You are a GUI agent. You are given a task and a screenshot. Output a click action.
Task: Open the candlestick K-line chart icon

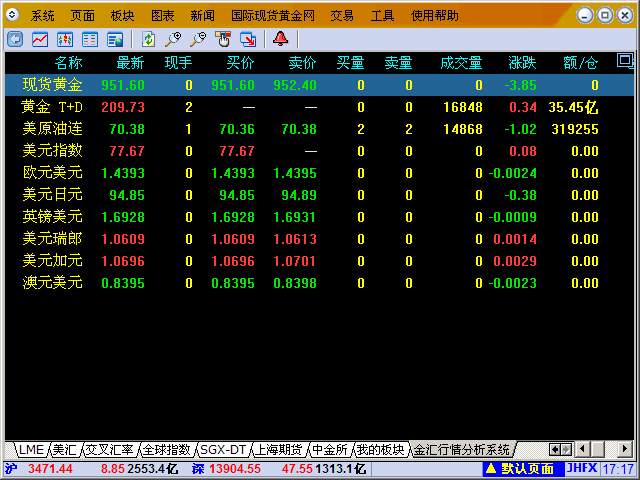click(65, 39)
